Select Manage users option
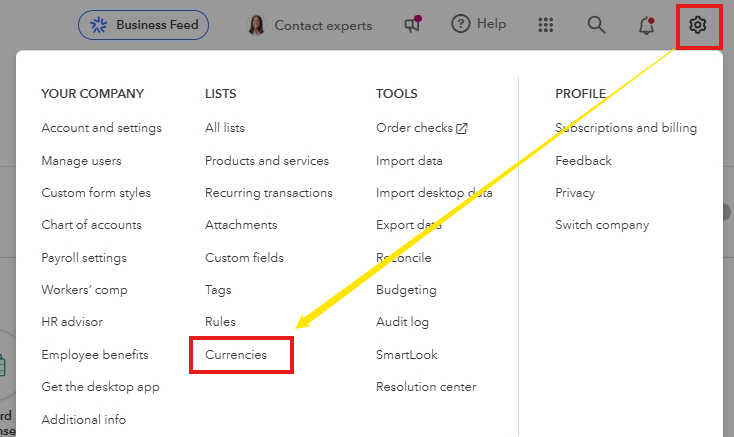Screen dimensions: 734x437 [81, 161]
